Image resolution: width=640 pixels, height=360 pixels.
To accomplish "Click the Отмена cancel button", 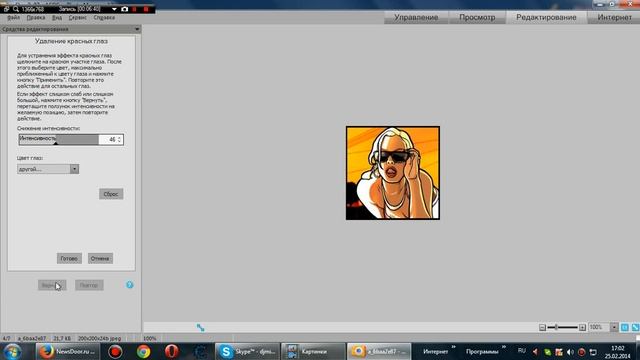I will [x=100, y=258].
